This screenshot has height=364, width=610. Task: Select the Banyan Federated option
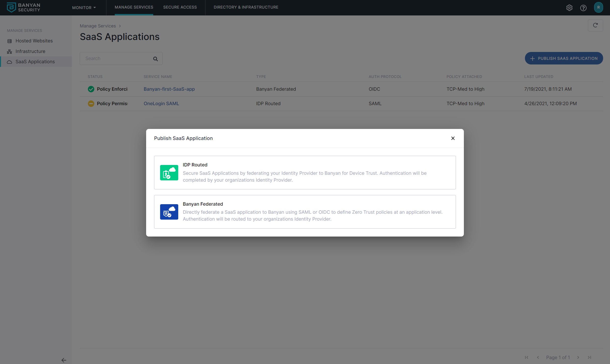pos(305,212)
